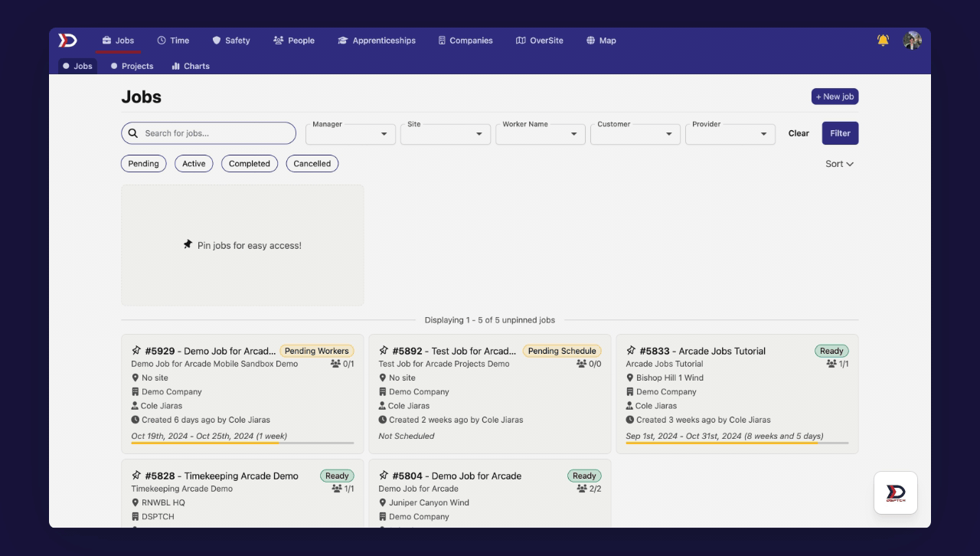Toggle the Active status filter
The height and width of the screenshot is (556, 980).
point(194,163)
